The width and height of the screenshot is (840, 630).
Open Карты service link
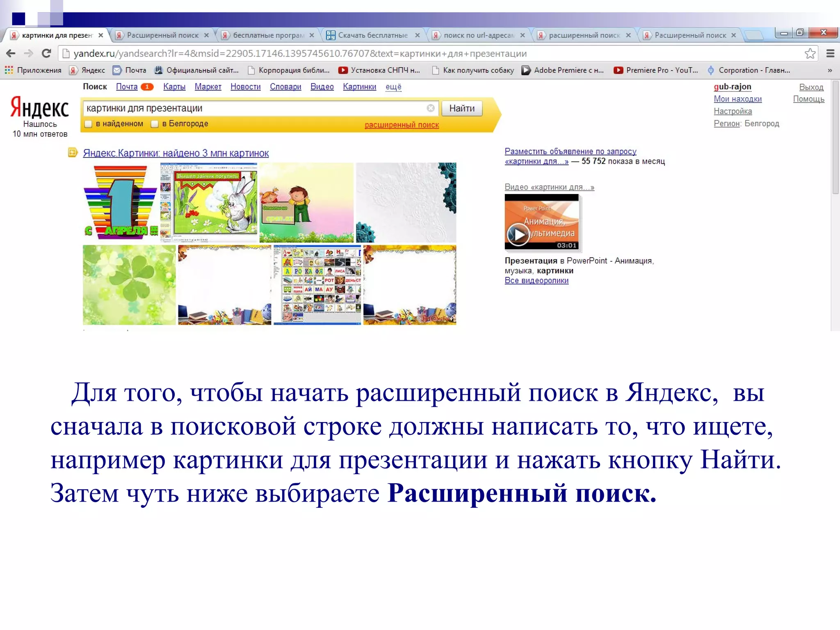[x=174, y=87]
